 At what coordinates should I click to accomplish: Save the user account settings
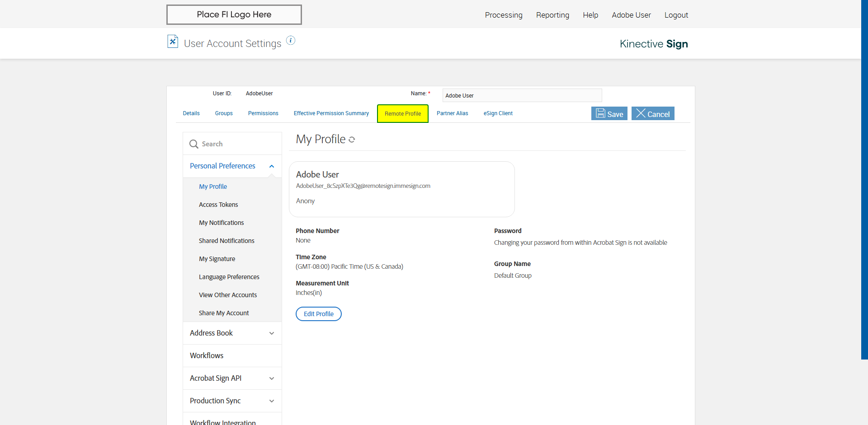point(609,114)
